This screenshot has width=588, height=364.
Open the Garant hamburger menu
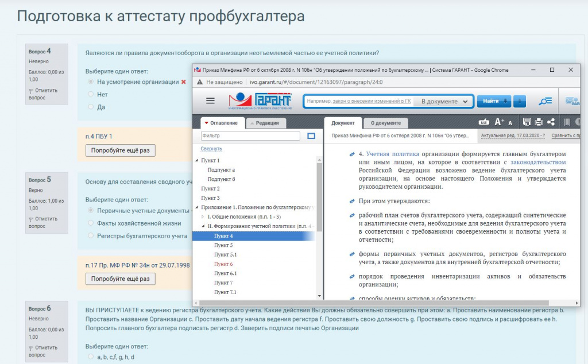tap(210, 101)
